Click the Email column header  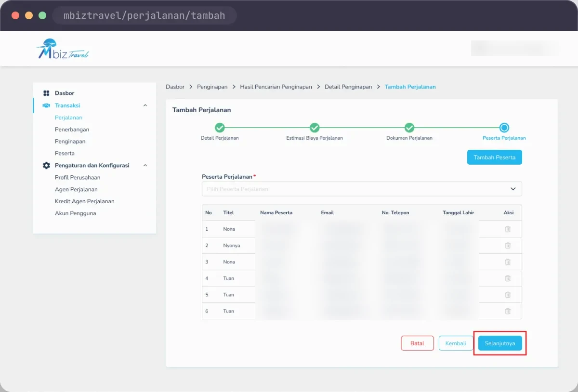tap(328, 213)
